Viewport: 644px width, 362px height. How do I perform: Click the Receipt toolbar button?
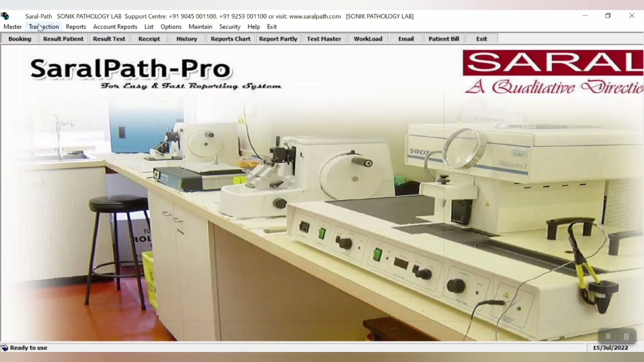[x=149, y=39]
